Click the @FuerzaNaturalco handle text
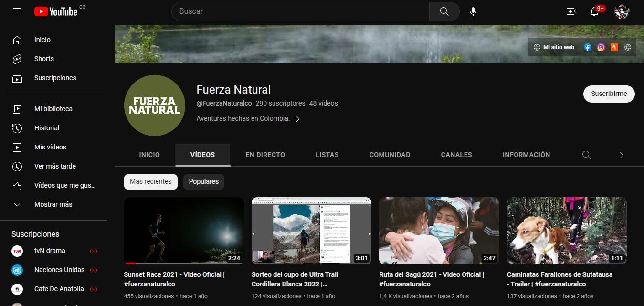The image size is (644, 306). click(x=224, y=103)
